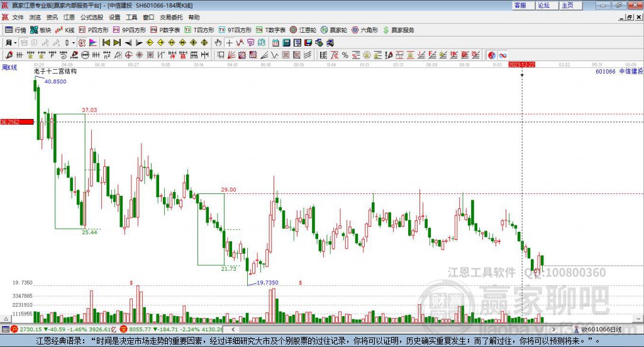Select the zigzag wave line tool
This screenshot has height=347, width=644.
275,55
